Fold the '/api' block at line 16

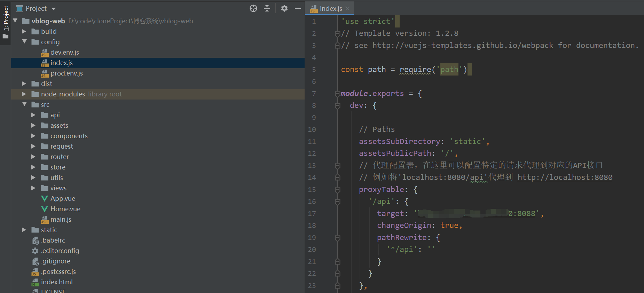click(x=337, y=201)
